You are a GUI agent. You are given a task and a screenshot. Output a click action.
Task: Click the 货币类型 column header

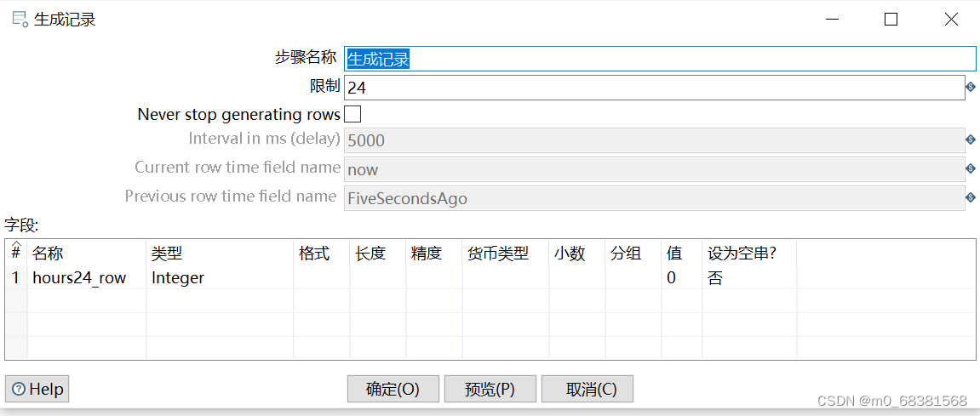pos(506,253)
